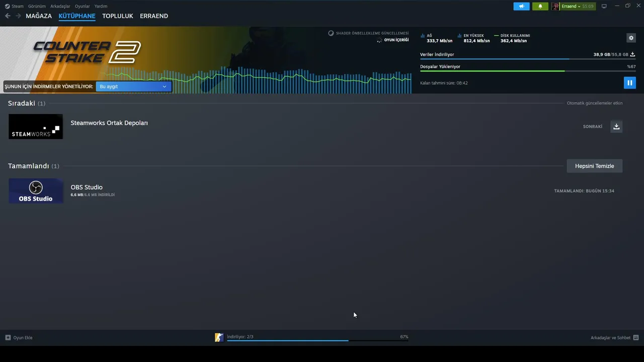Switch to the KÜTÜPHANE tab
This screenshot has height=362, width=644.
[77, 16]
